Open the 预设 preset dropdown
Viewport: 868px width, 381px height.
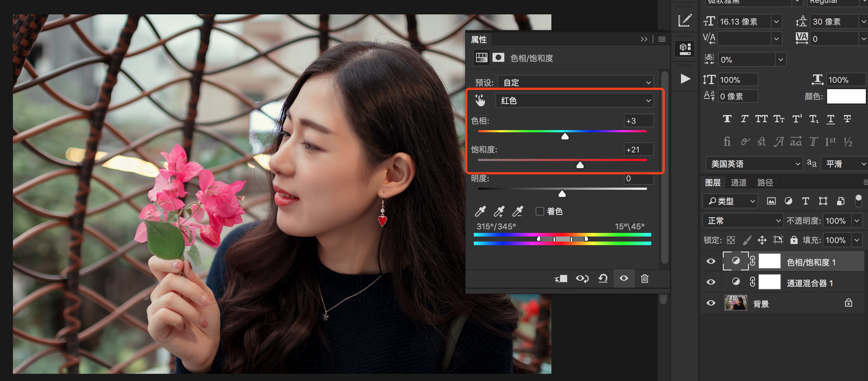click(x=575, y=82)
